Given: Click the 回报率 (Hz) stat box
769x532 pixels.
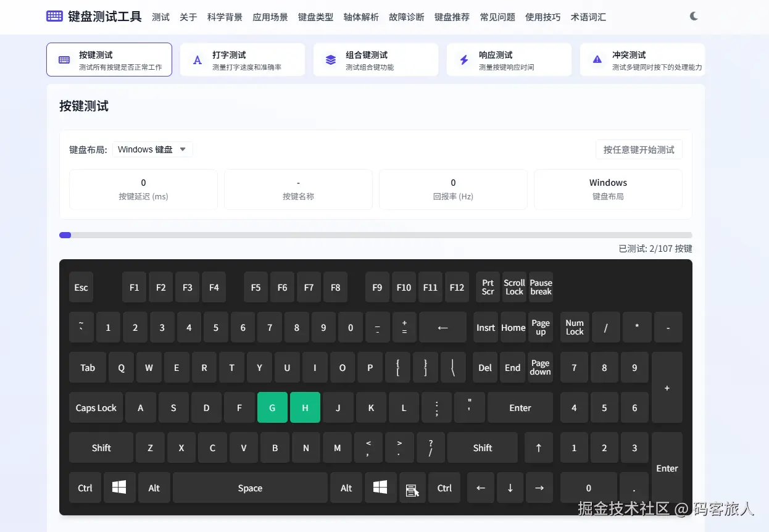Looking at the screenshot, I should [453, 189].
